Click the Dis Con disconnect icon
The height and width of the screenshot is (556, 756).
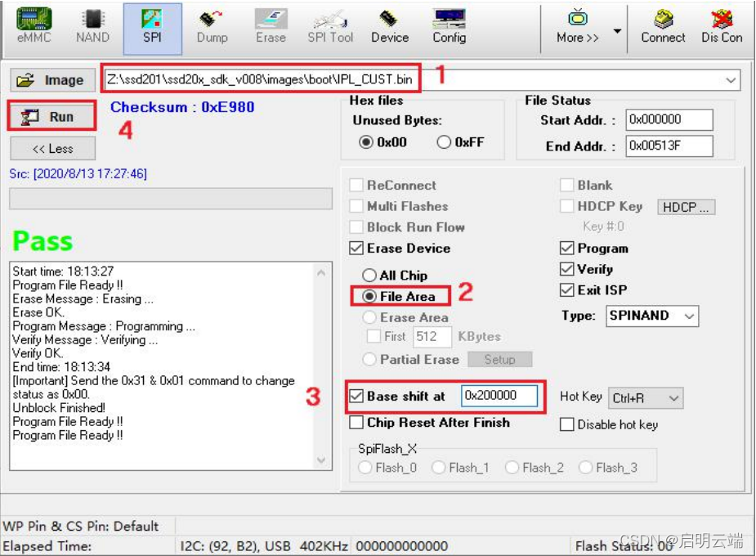[x=722, y=27]
